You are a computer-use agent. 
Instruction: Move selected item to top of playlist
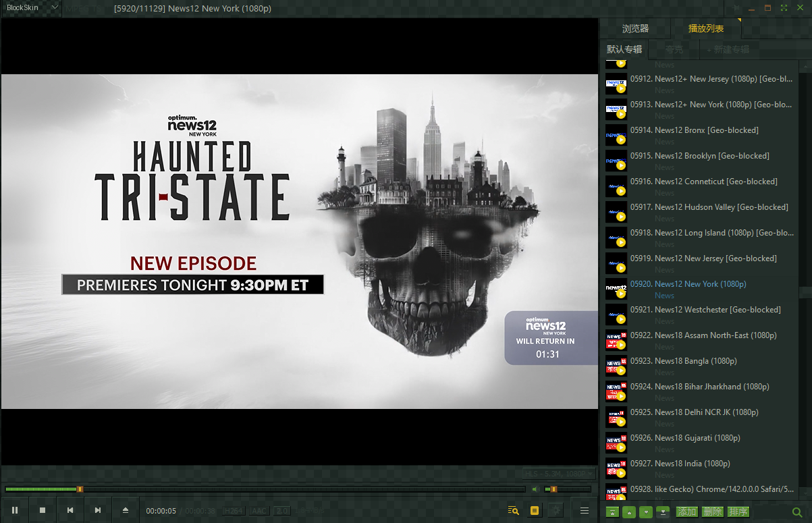[x=612, y=512]
